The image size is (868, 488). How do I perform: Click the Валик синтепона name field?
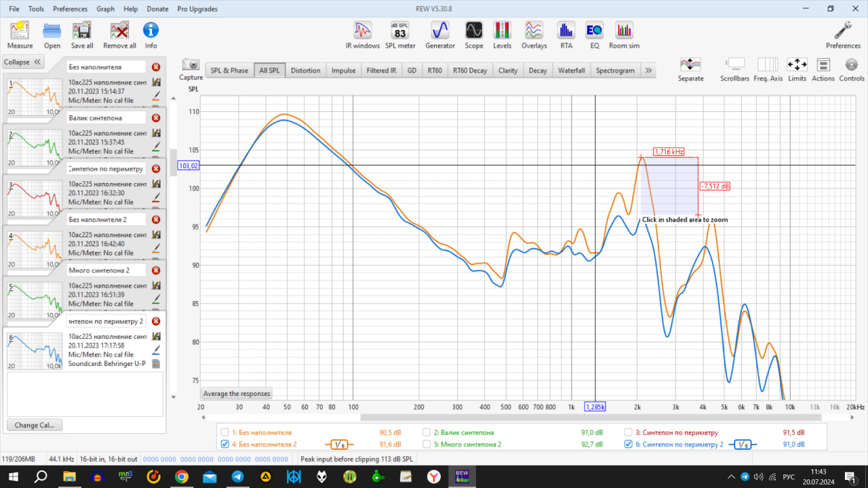[106, 118]
